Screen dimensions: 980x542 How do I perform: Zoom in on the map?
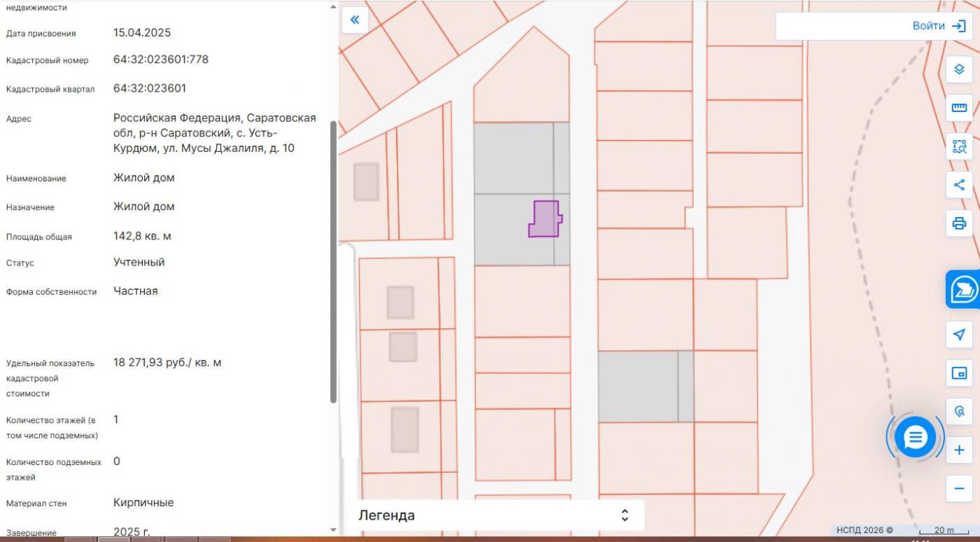click(x=959, y=450)
